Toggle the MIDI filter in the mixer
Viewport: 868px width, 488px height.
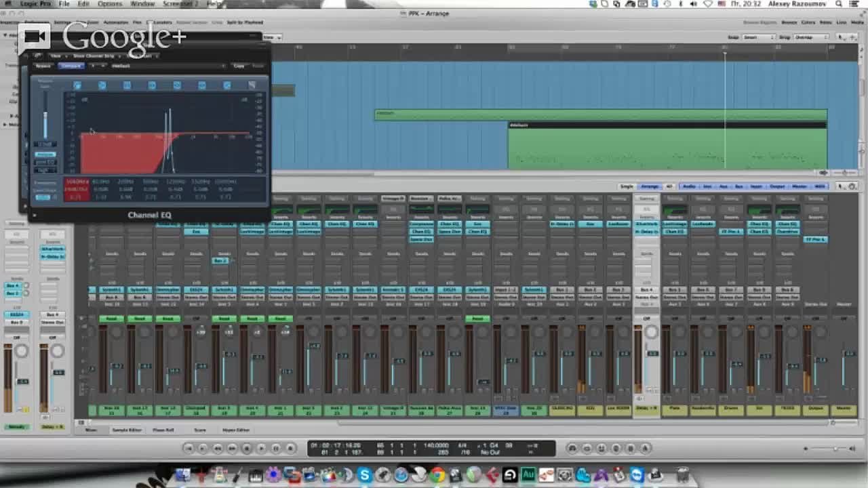click(x=820, y=186)
